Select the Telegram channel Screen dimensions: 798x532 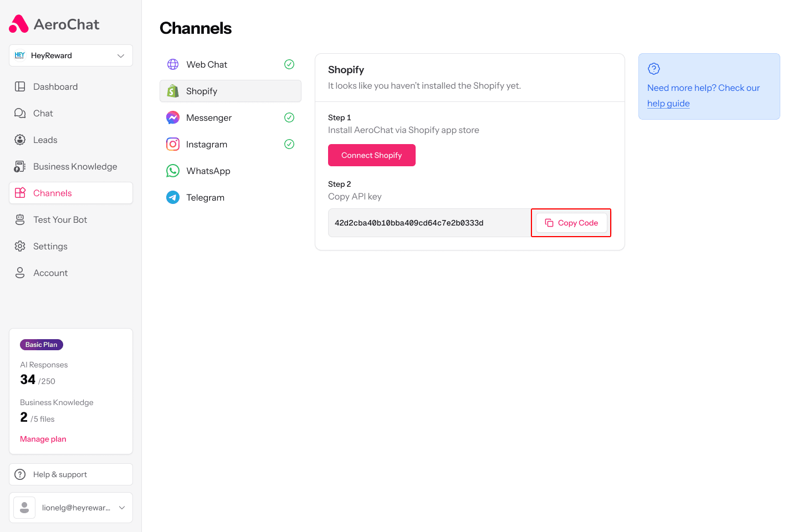pos(231,197)
